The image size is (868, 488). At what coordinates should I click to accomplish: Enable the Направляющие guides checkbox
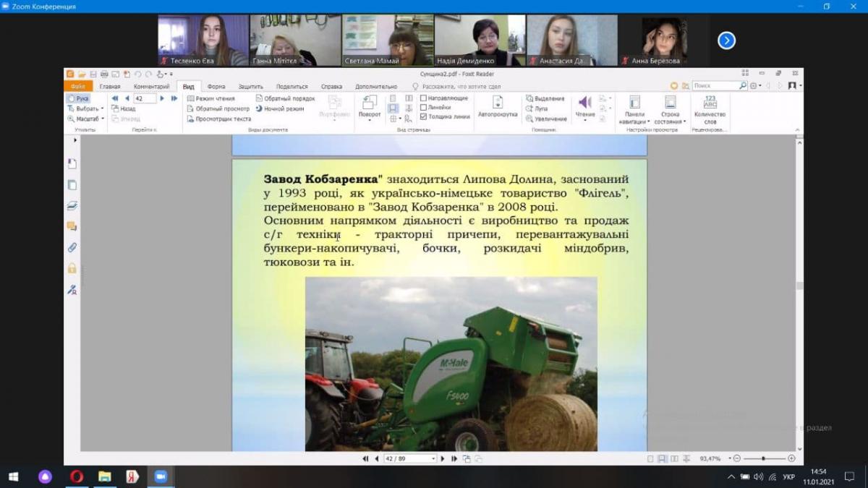click(424, 98)
